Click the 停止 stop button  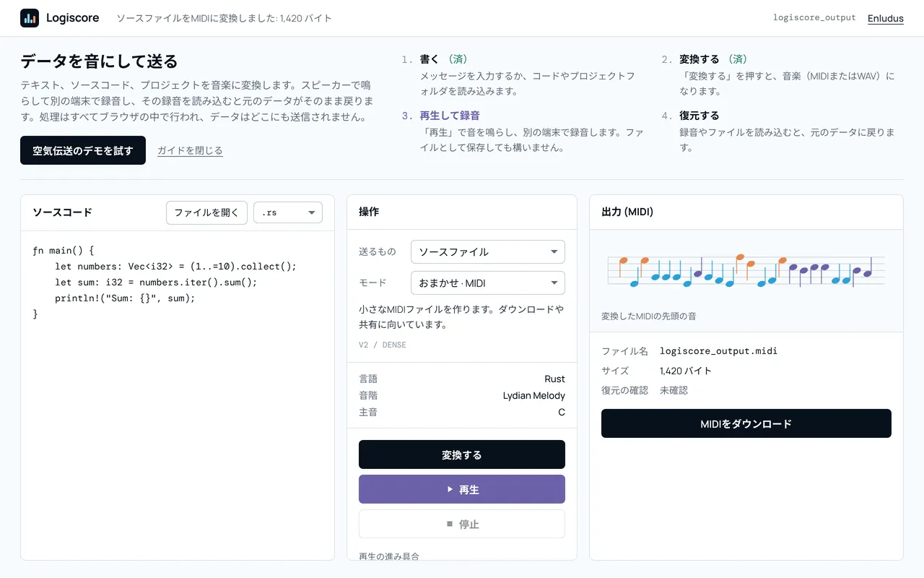coord(462,524)
